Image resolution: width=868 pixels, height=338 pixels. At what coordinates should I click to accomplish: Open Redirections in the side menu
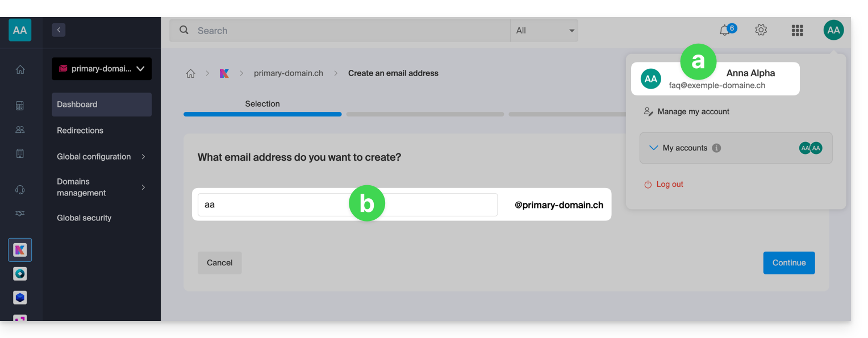80,131
